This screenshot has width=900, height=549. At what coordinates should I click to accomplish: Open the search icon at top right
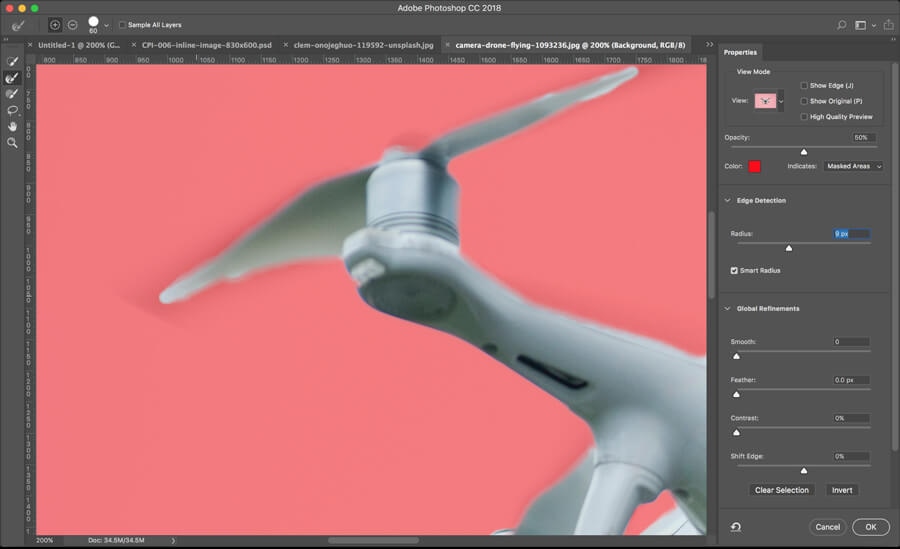[841, 25]
